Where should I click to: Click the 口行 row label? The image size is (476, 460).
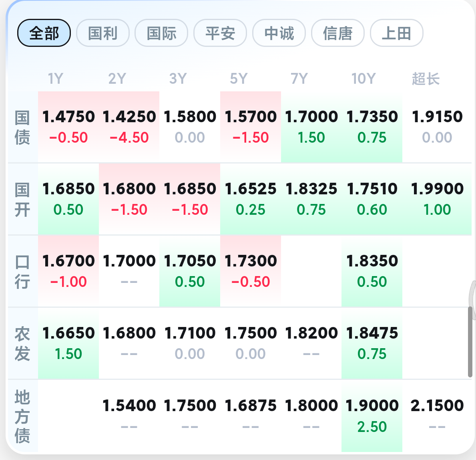22,271
